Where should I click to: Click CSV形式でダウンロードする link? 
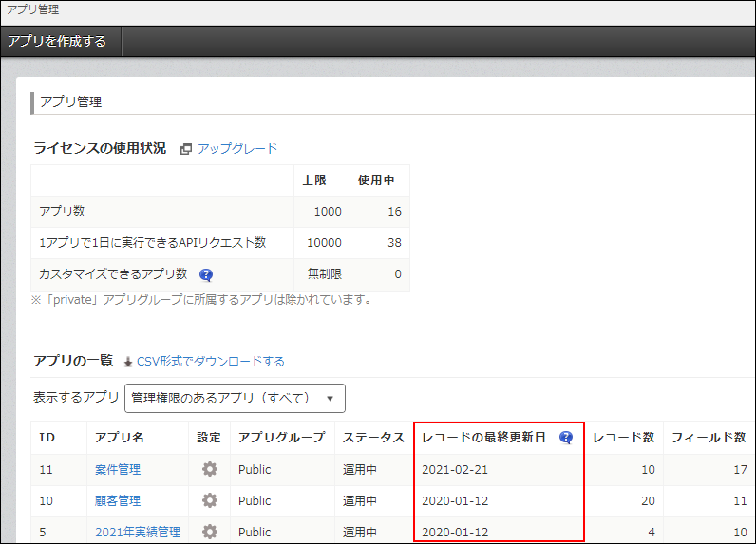(x=211, y=362)
